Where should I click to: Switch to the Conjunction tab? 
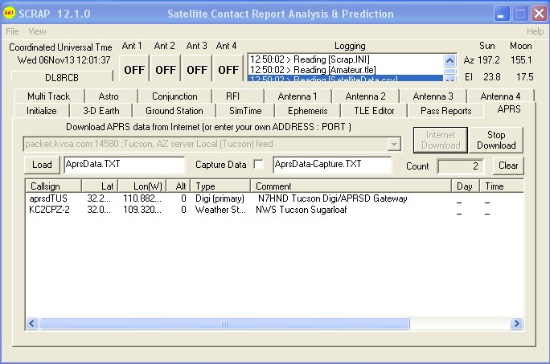175,96
